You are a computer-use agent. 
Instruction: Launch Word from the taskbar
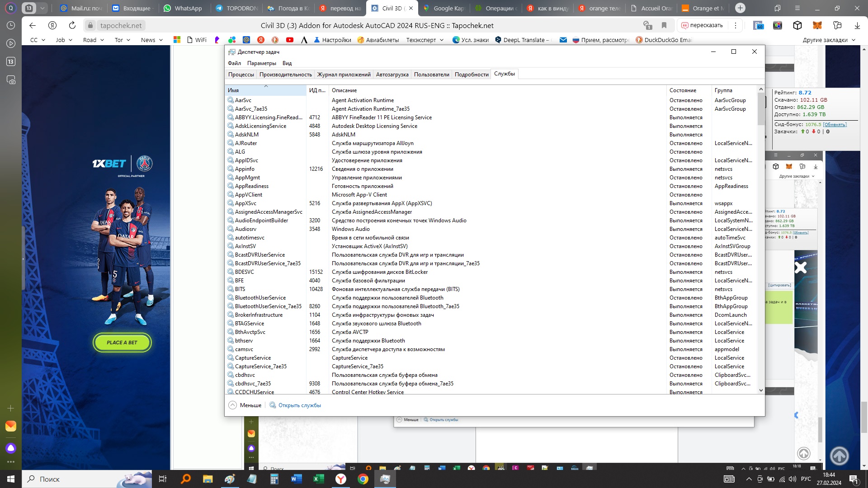pyautogui.click(x=296, y=479)
